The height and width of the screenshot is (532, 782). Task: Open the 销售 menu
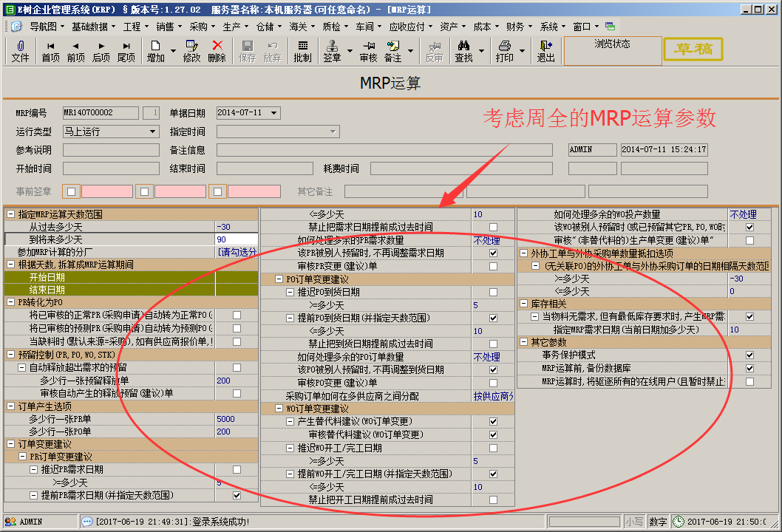[168, 27]
